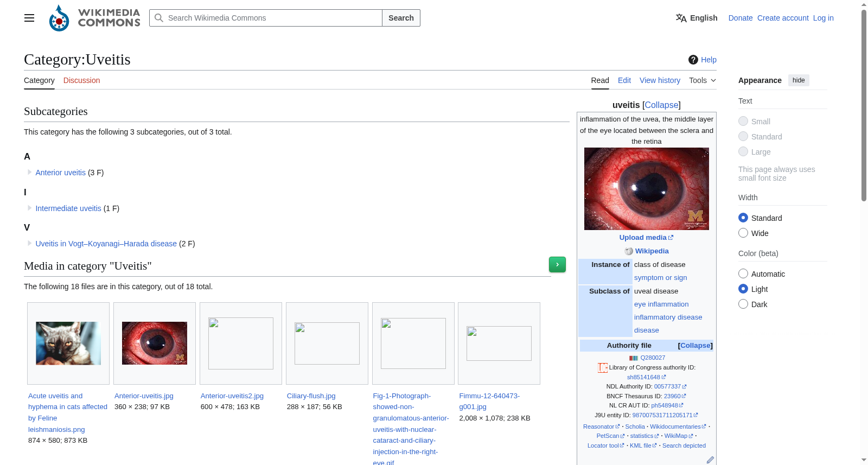Select the Small text size option
Image resolution: width=868 pixels, height=465 pixels.
[x=743, y=121]
